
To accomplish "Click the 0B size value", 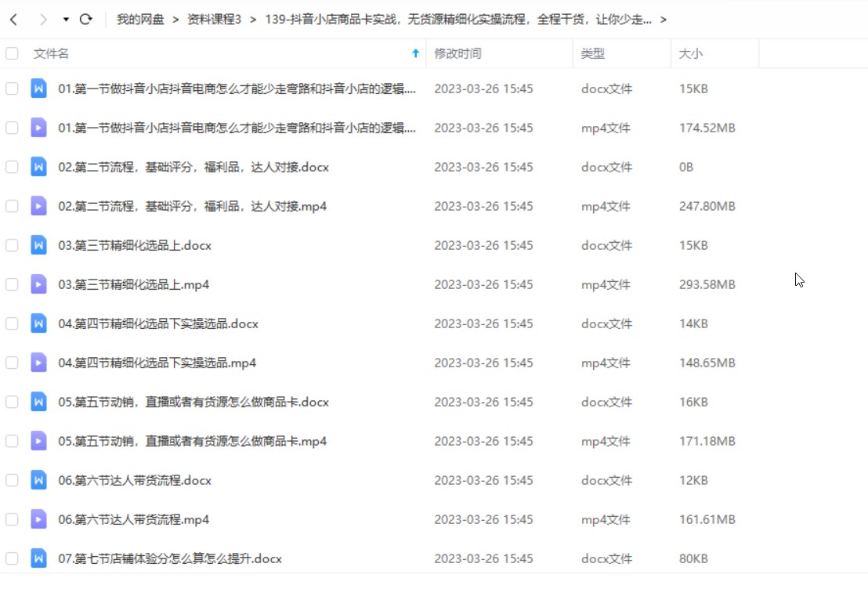I will tap(686, 167).
